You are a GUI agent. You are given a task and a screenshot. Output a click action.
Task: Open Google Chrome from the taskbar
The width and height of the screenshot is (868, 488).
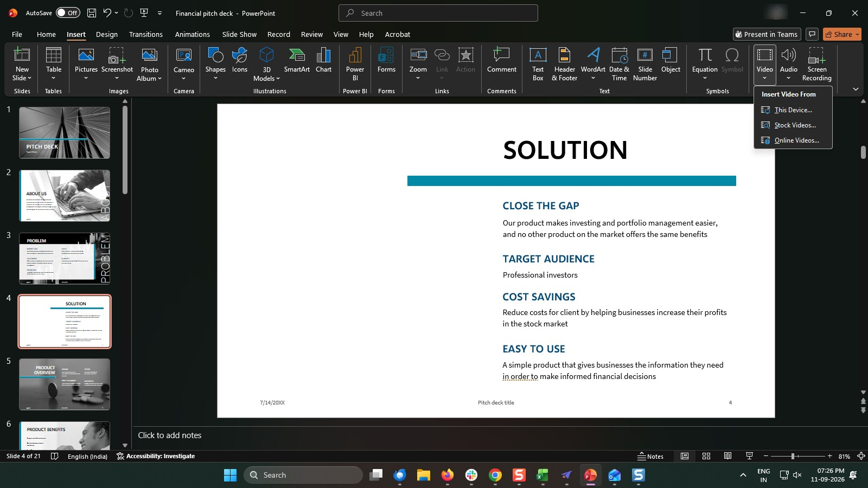point(495,475)
